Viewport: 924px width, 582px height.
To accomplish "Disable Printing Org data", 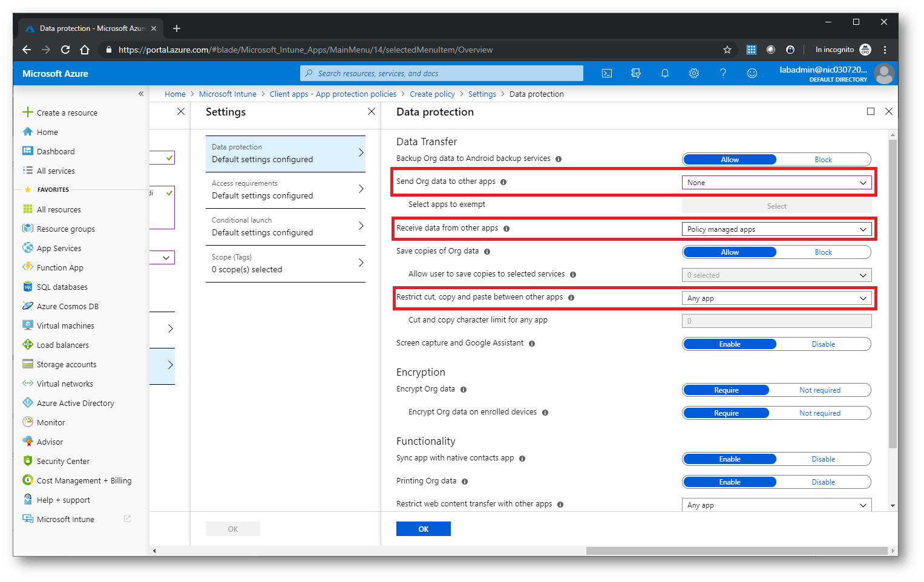I will point(824,482).
